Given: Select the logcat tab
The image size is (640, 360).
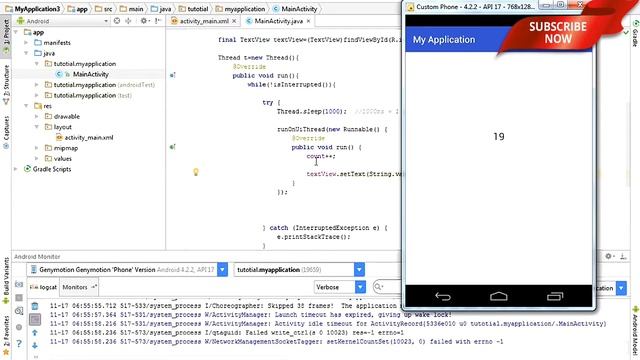Looking at the screenshot, I should pyautogui.click(x=43, y=287).
